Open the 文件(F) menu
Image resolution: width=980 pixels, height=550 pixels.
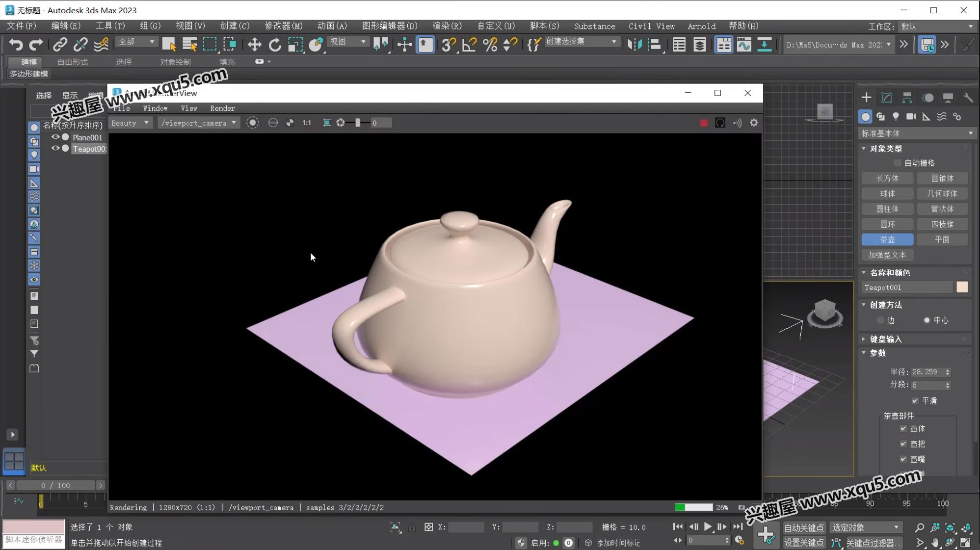[22, 26]
